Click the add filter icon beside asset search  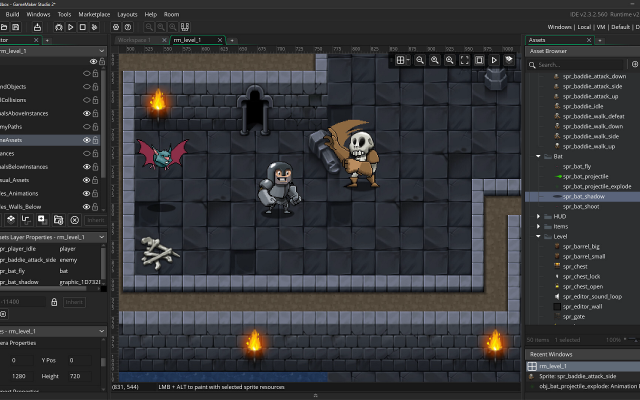point(635,64)
